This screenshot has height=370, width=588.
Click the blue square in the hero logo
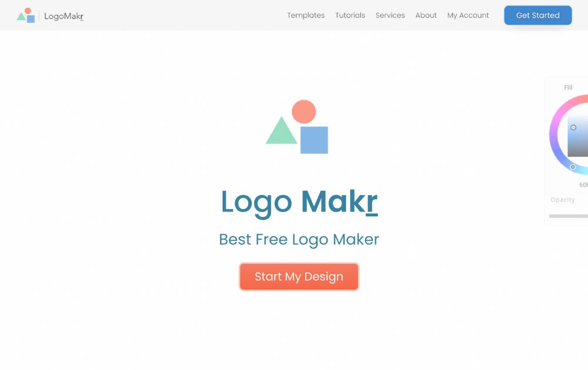(x=314, y=140)
